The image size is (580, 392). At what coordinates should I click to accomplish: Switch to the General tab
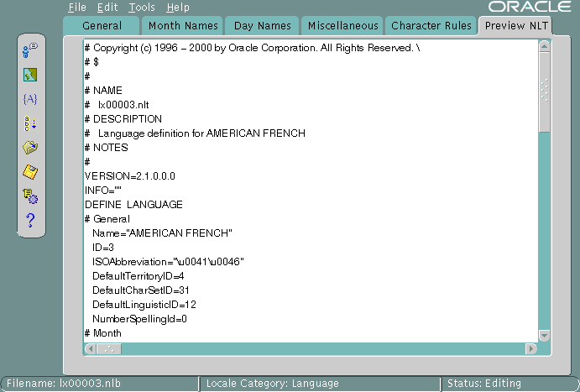click(102, 26)
